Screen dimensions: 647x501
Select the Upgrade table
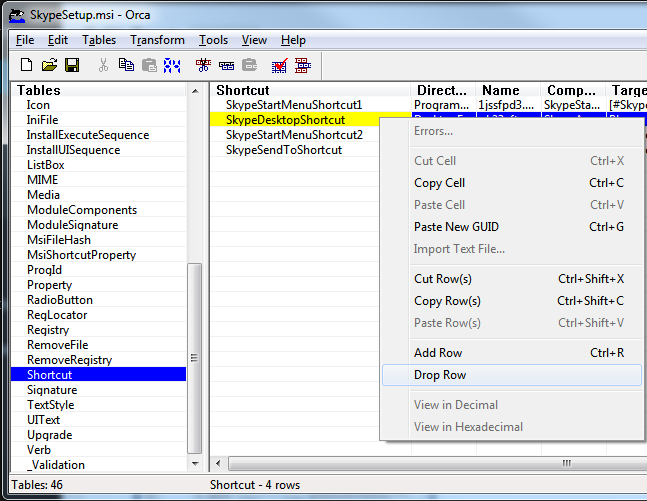pyautogui.click(x=99, y=435)
